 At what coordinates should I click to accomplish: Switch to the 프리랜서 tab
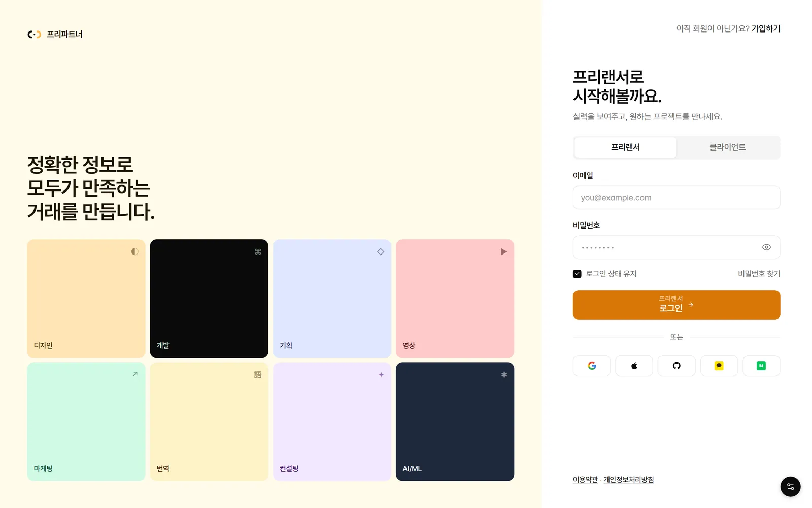[x=625, y=147]
